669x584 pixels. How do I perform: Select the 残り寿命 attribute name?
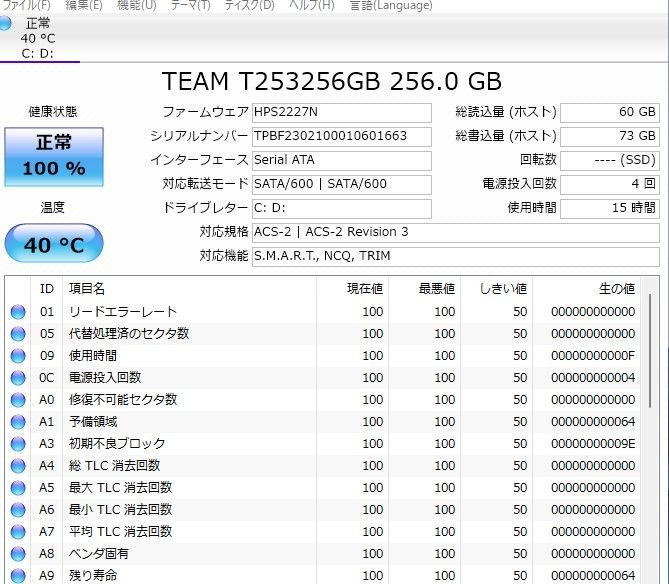pyautogui.click(x=93, y=576)
